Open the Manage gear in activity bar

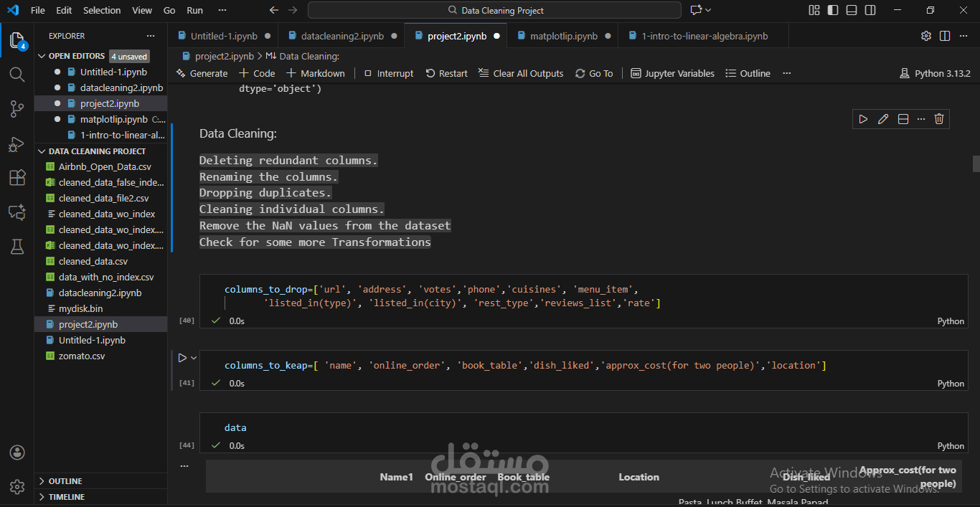(x=17, y=486)
